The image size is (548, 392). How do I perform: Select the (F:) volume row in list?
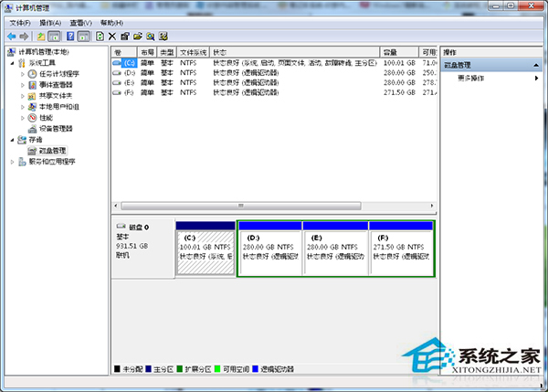tap(274, 92)
